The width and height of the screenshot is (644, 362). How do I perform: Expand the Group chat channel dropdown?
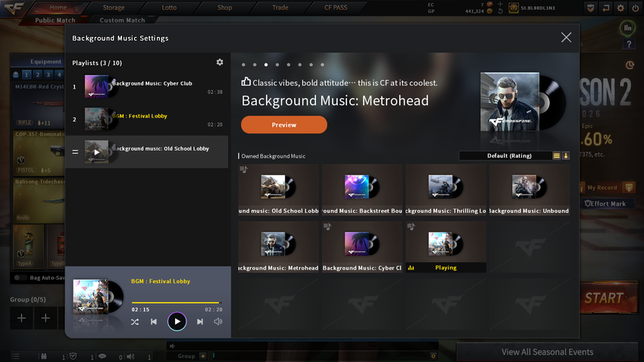pyautogui.click(x=203, y=356)
